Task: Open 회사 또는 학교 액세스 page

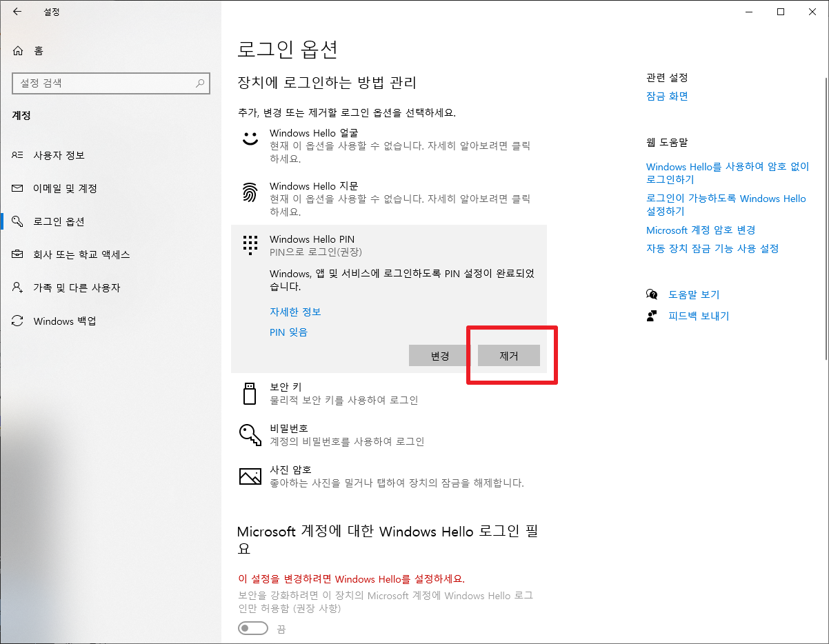Action: pos(110,254)
